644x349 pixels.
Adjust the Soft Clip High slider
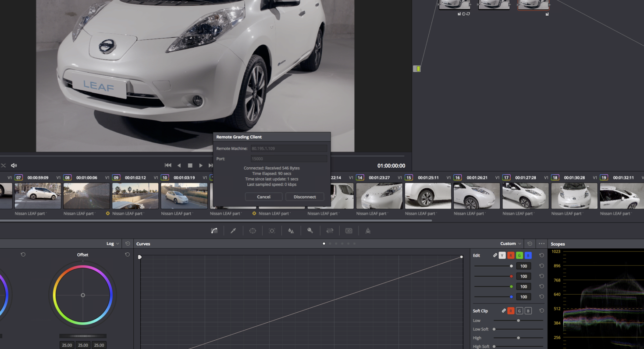(x=518, y=338)
